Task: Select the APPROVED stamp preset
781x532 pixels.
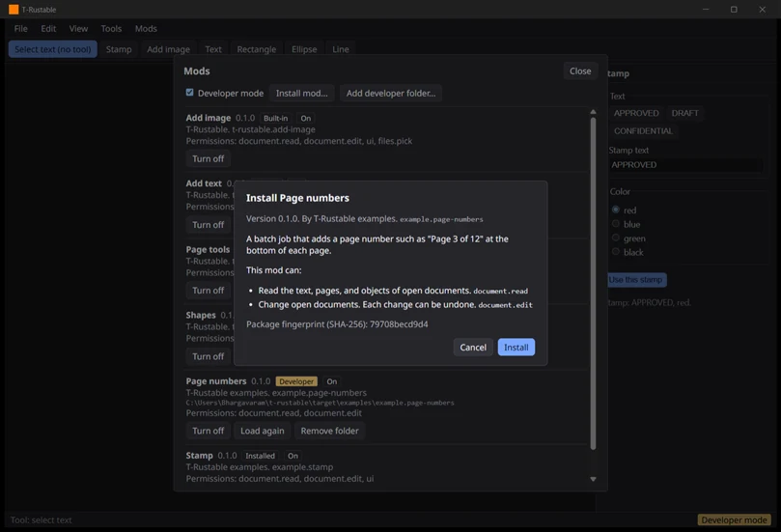Action: tap(636, 113)
